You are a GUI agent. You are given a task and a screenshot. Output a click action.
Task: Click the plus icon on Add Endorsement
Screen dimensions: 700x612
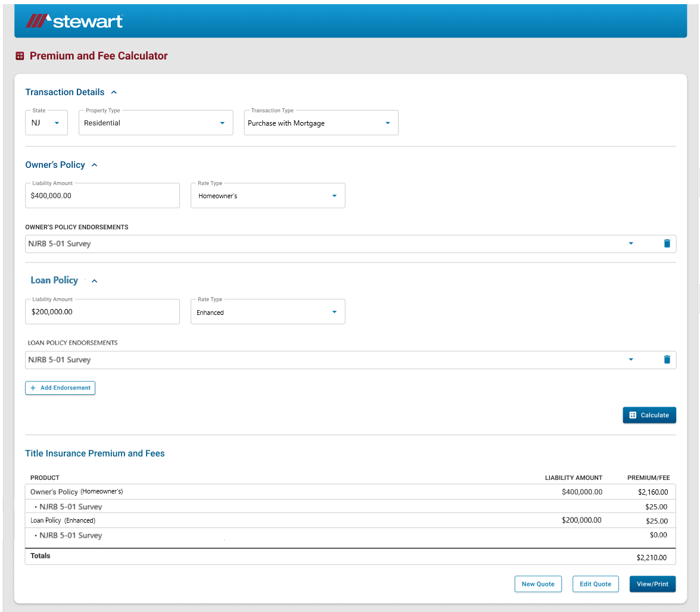pos(33,388)
